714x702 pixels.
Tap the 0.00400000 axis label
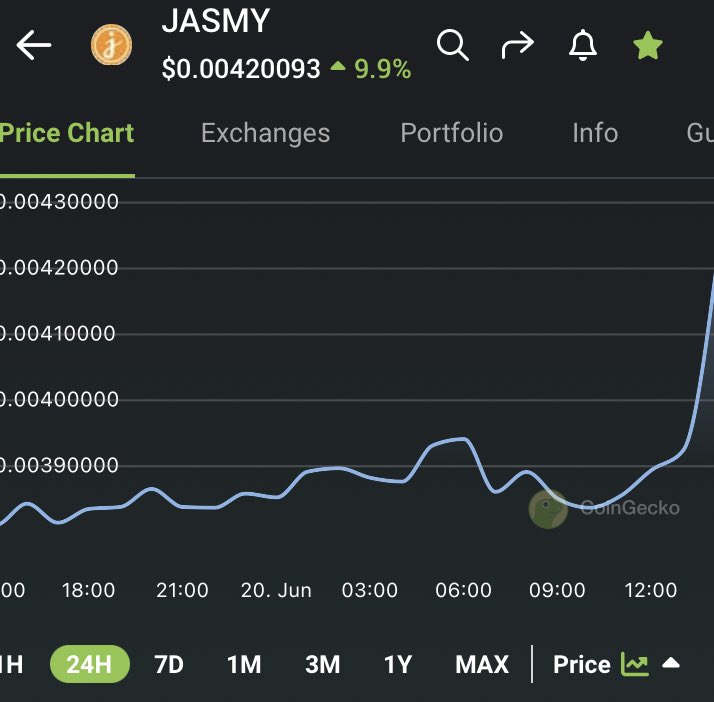coord(59,399)
